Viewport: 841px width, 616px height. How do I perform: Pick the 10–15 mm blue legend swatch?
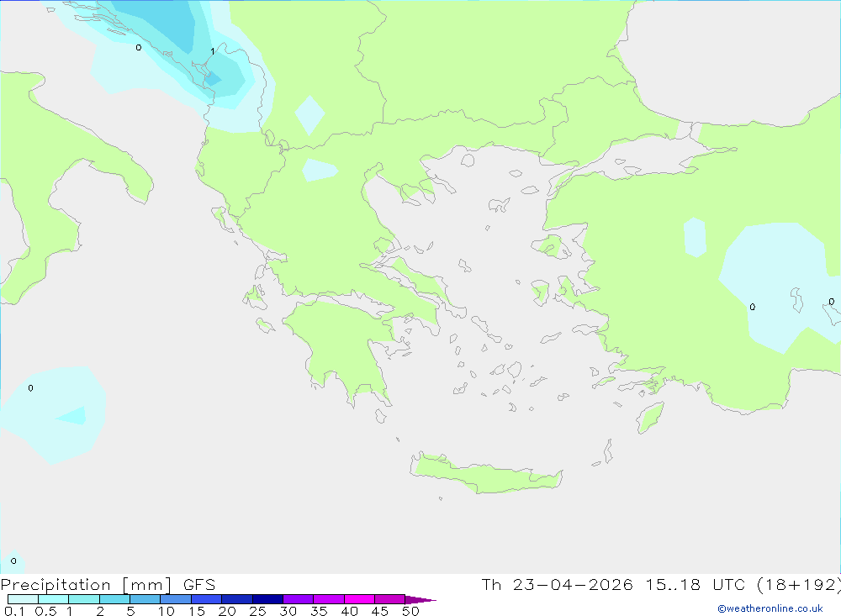click(x=176, y=599)
